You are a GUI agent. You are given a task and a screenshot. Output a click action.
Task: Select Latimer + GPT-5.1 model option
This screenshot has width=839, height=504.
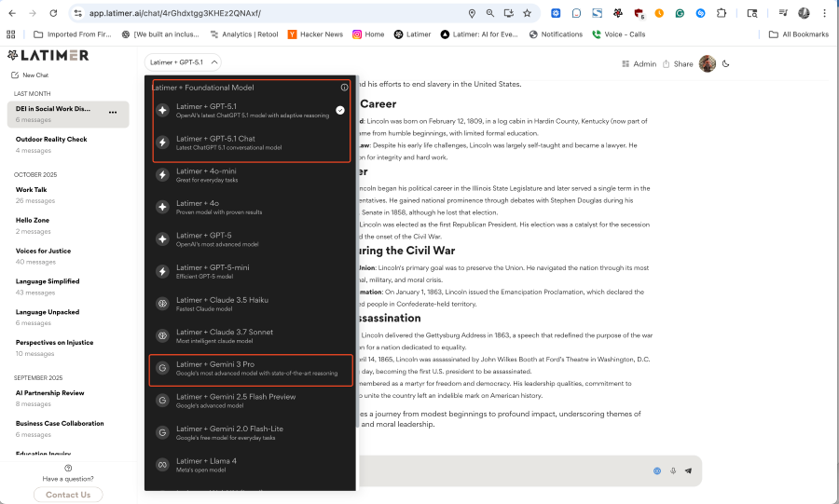[x=251, y=110]
